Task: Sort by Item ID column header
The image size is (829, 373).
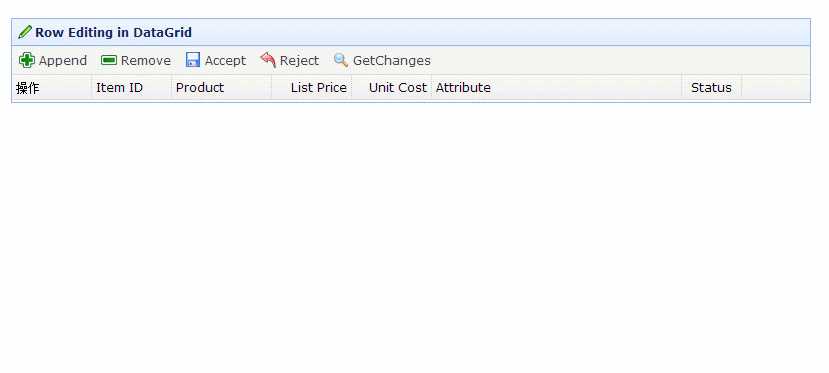Action: 132,88
